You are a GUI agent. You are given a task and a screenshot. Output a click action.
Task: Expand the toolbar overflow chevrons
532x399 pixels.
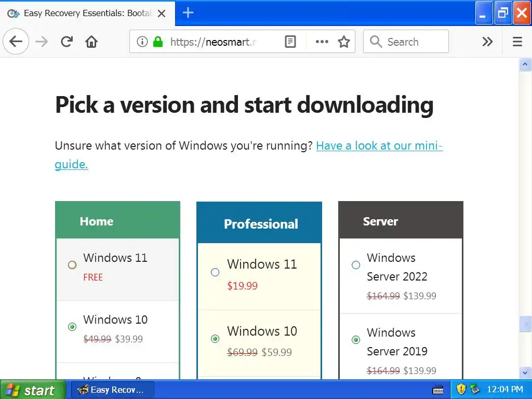tap(487, 42)
